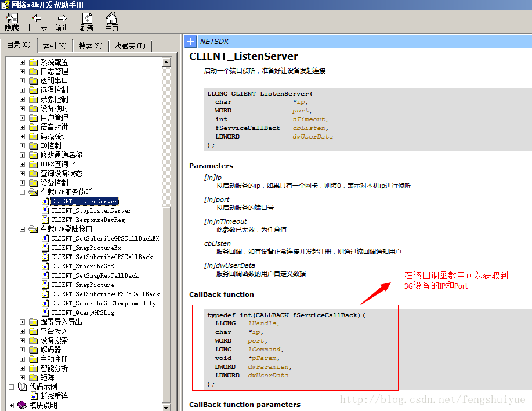Click page icon of 断线重连
Screen dimensions: 532x411
click(x=34, y=396)
